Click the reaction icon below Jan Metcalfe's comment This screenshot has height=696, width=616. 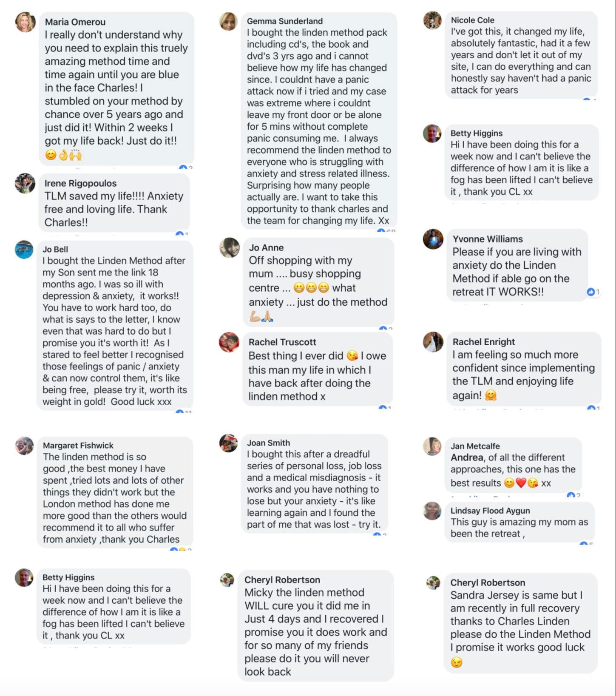pyautogui.click(x=571, y=495)
